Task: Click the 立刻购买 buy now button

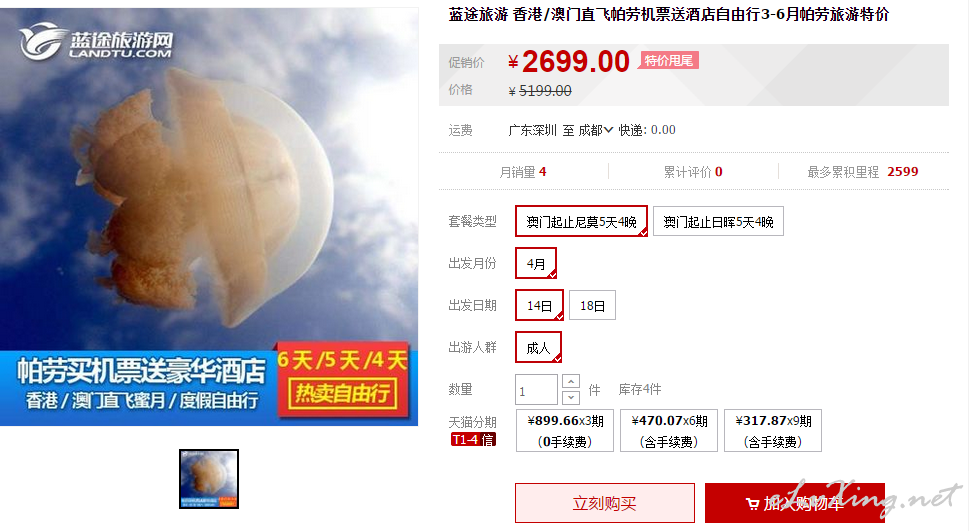Action: tap(605, 503)
